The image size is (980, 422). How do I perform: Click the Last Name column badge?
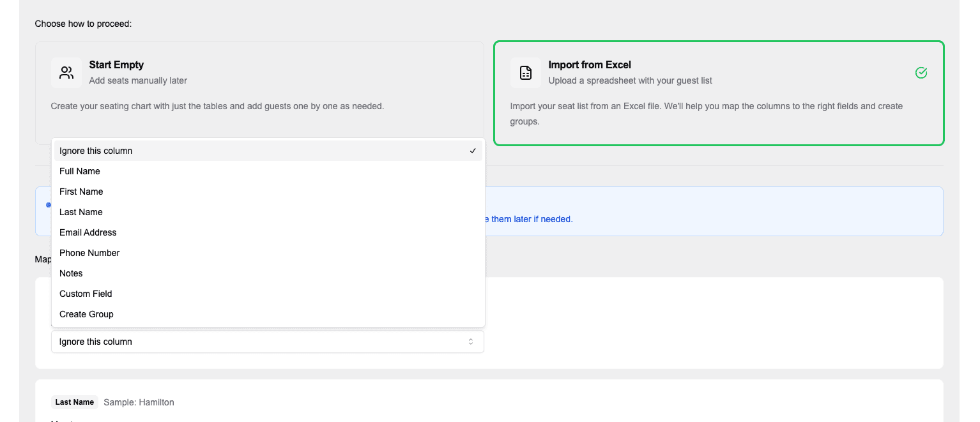click(x=74, y=402)
